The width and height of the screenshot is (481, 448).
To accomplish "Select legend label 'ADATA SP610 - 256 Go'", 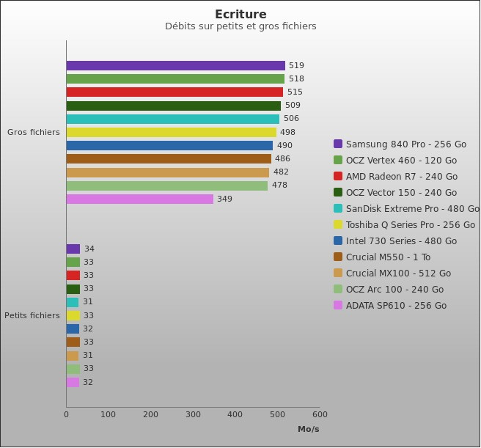I will pos(396,306).
